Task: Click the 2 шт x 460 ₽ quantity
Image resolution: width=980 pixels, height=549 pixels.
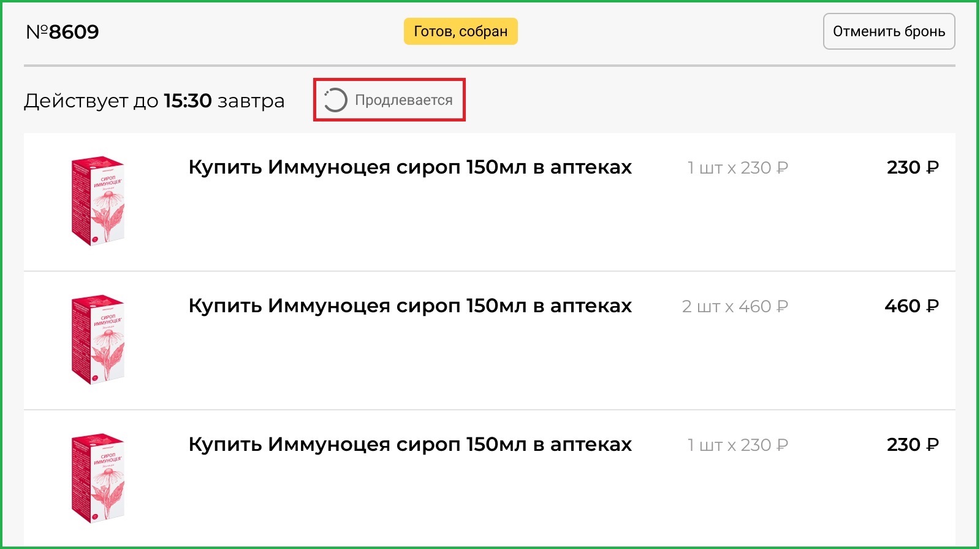Action: click(735, 306)
